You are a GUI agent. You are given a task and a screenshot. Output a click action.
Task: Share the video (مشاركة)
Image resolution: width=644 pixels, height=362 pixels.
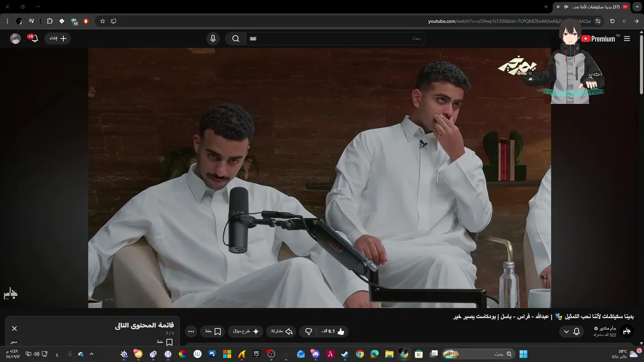tap(282, 331)
